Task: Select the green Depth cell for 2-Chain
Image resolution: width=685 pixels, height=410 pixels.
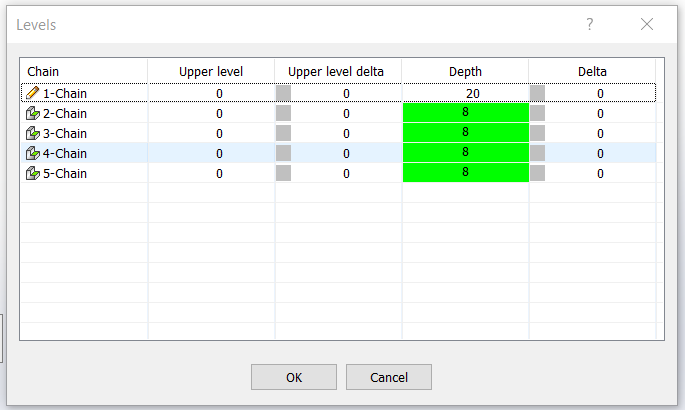Action: [x=465, y=113]
